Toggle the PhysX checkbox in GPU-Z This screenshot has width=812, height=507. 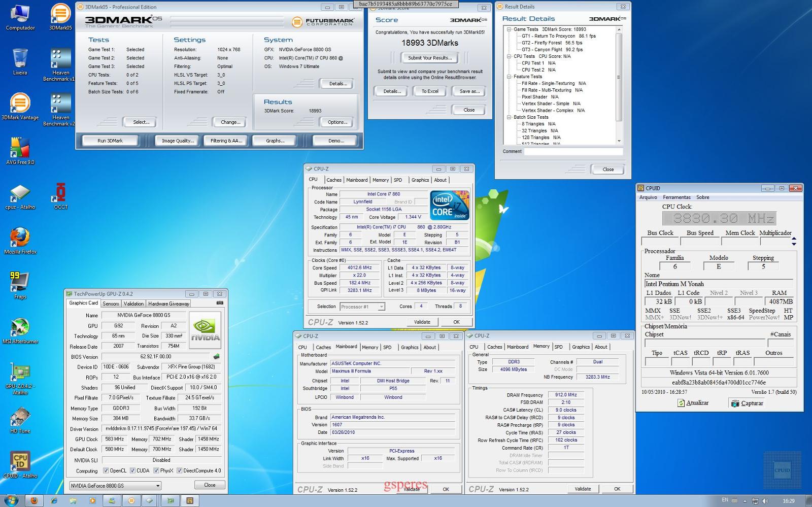coord(156,470)
